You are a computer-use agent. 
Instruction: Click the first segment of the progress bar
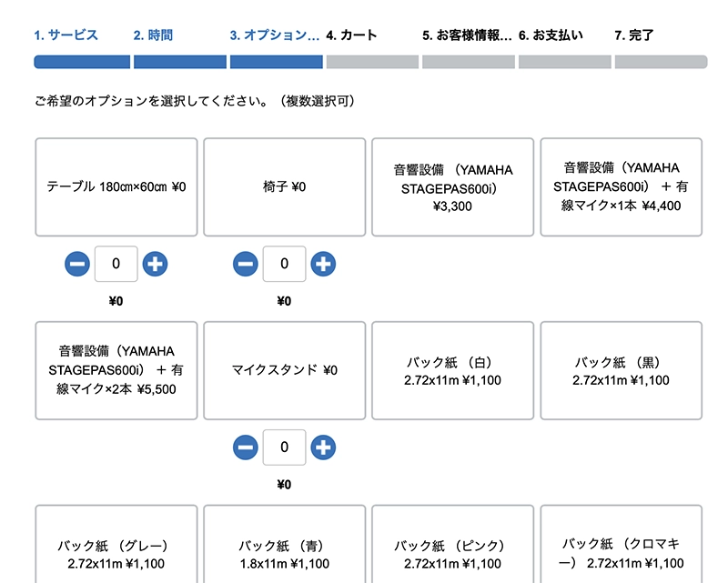(x=82, y=62)
